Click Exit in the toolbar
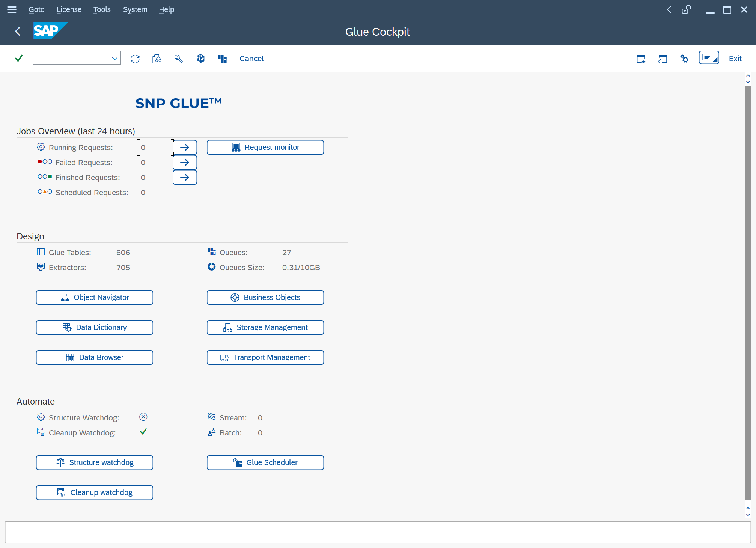The height and width of the screenshot is (548, 756). click(735, 59)
